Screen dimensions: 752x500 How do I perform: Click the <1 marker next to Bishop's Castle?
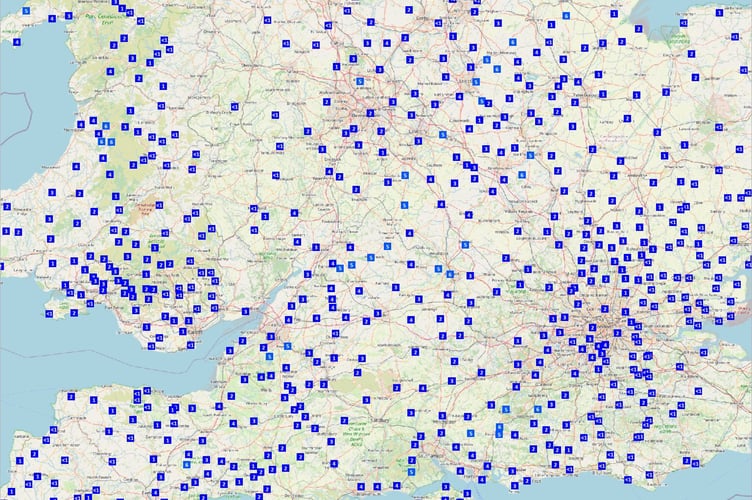[x=235, y=106]
